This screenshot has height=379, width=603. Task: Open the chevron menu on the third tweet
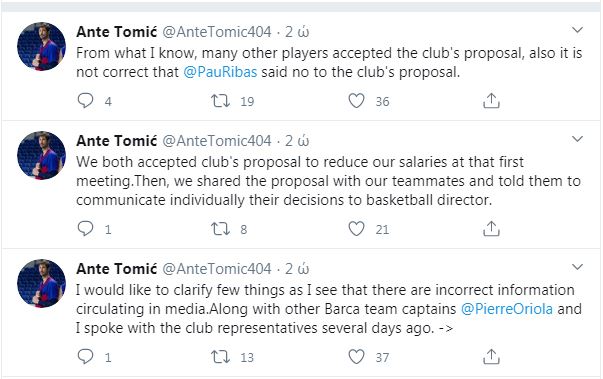click(x=578, y=267)
